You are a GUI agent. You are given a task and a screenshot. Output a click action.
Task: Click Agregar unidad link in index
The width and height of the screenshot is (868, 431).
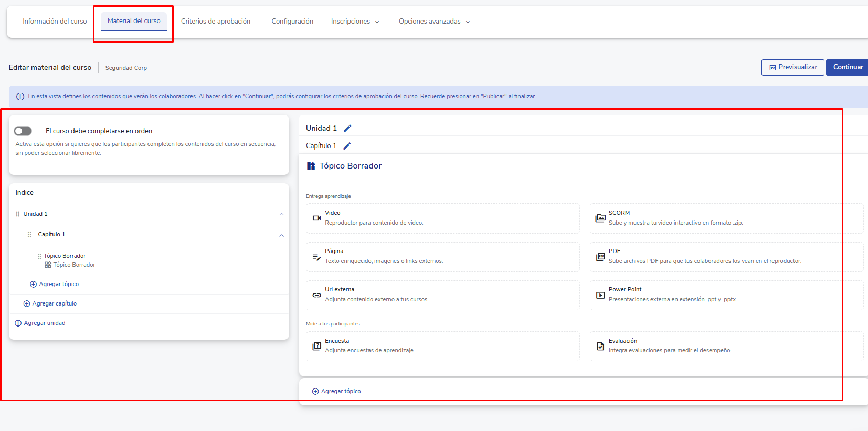[x=44, y=323]
